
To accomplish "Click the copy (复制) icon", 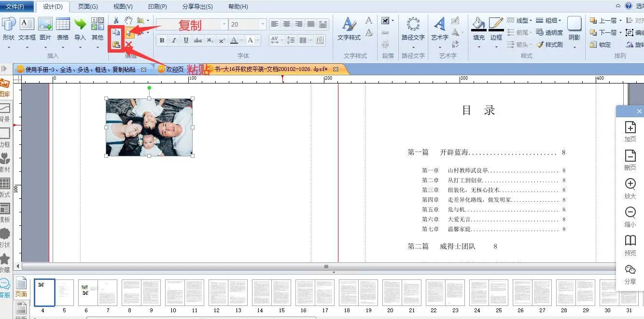I will coord(116,33).
